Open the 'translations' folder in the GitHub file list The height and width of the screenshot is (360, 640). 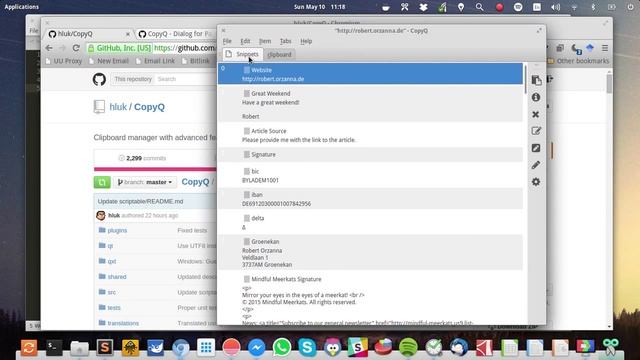click(123, 323)
